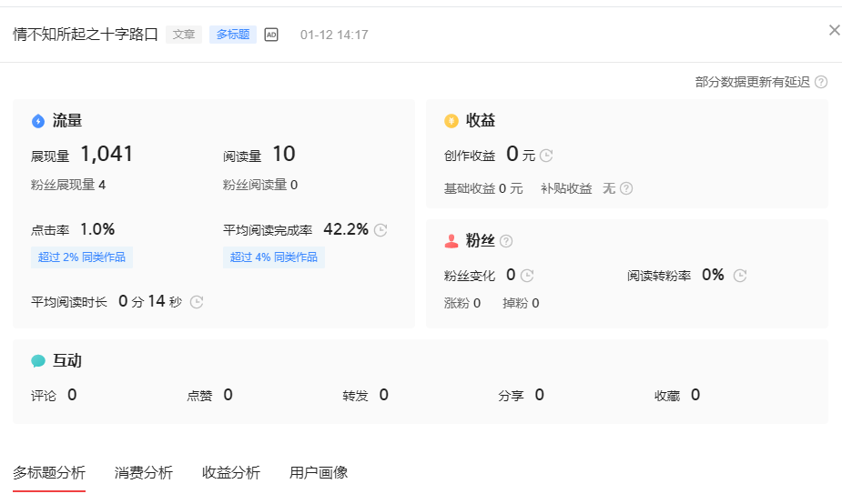Click the 收藏 count
842x504 pixels.
click(x=695, y=395)
